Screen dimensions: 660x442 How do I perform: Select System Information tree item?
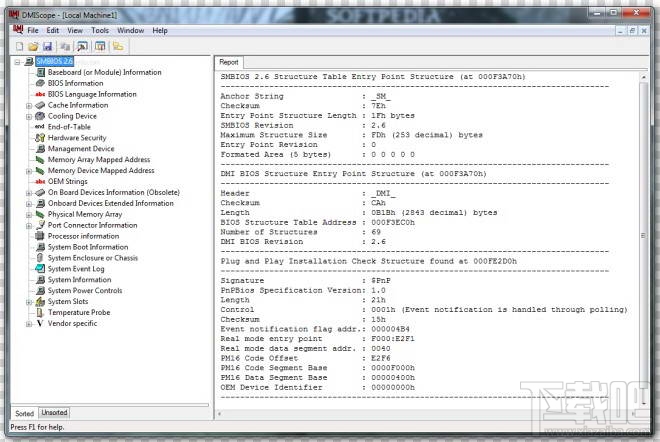[x=80, y=280]
